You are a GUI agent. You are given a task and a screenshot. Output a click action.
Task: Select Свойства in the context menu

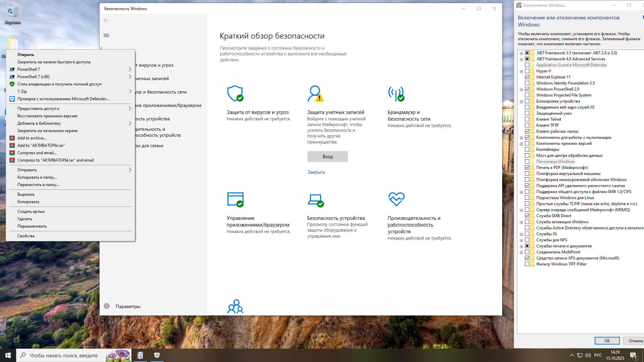[x=26, y=236]
